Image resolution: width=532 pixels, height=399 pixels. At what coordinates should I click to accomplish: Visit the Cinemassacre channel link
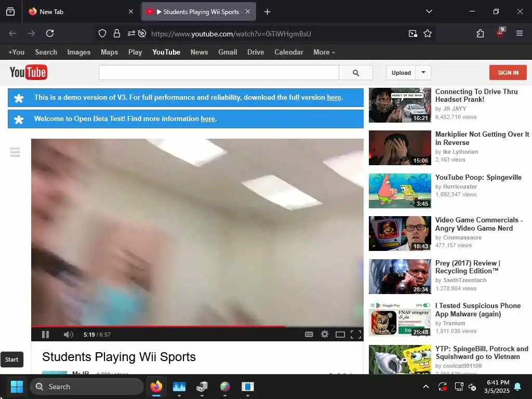click(x=462, y=237)
